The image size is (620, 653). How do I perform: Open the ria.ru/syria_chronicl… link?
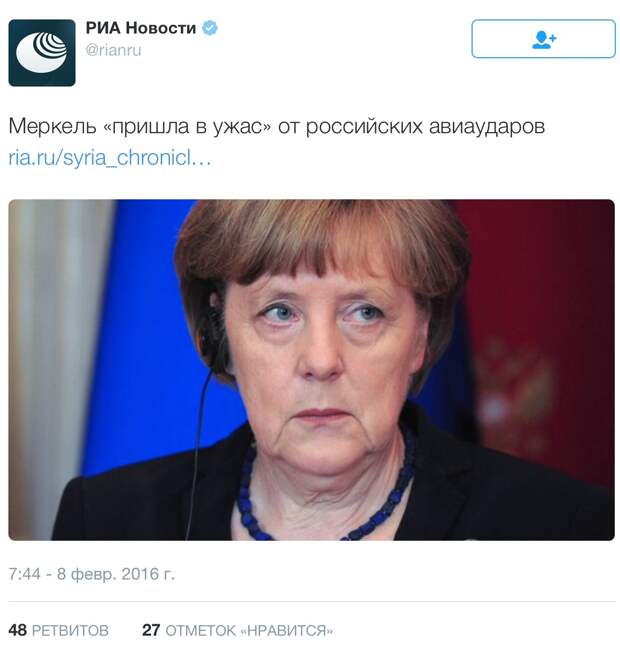pos(110,158)
